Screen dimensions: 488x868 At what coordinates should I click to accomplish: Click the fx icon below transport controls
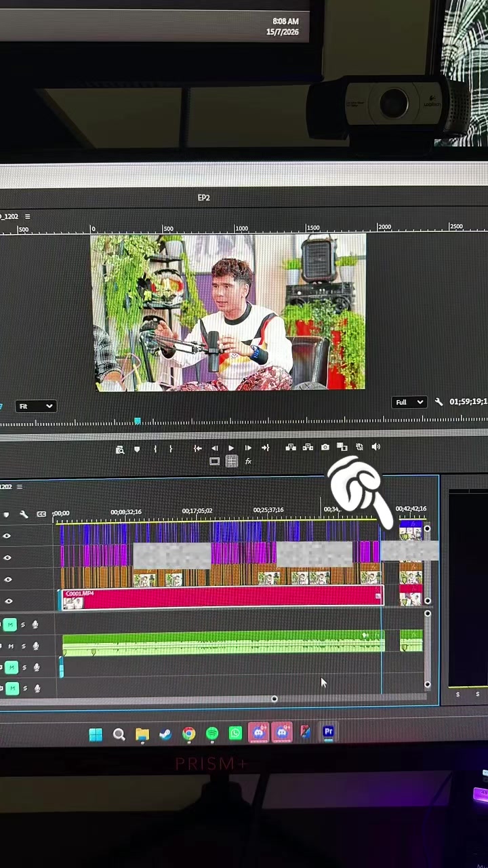(x=248, y=461)
